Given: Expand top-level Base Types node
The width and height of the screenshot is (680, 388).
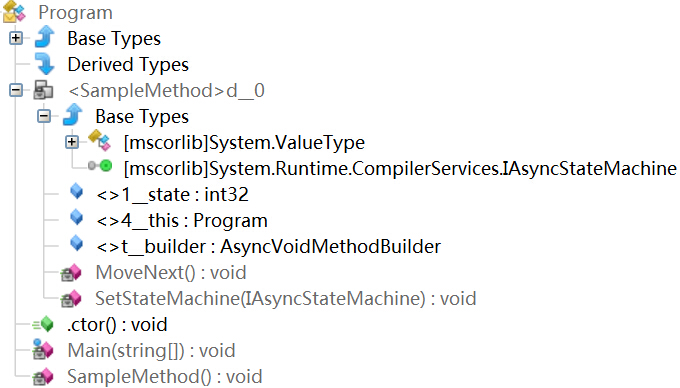Looking at the screenshot, I should tap(16, 38).
